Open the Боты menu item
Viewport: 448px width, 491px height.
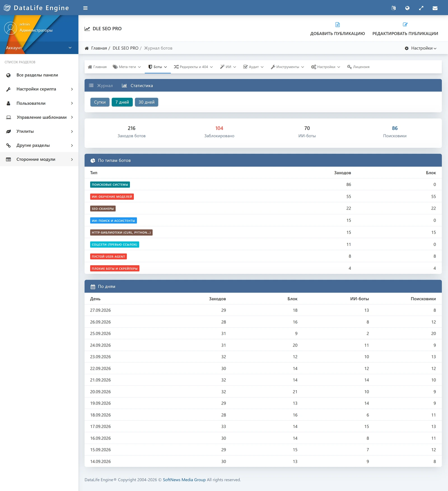pos(158,67)
